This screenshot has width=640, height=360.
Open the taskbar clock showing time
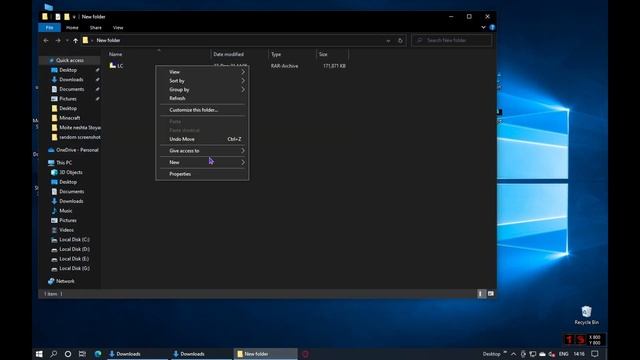point(579,354)
